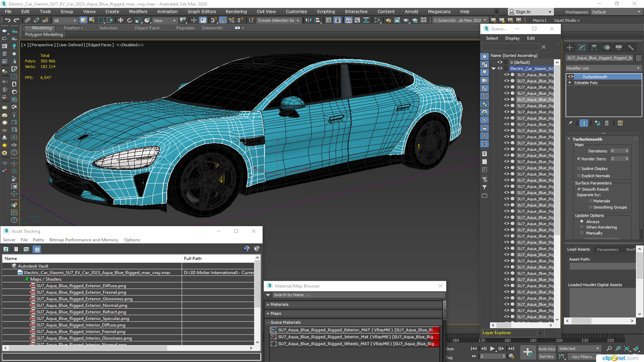The width and height of the screenshot is (644, 362).
Task: Enable the Explicit Normals checkbox
Action: (579, 176)
